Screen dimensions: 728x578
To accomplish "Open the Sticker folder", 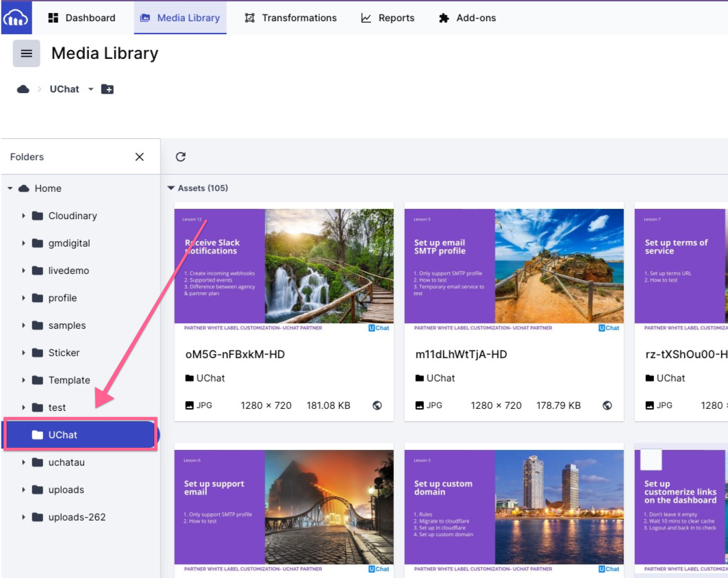I will coord(64,353).
